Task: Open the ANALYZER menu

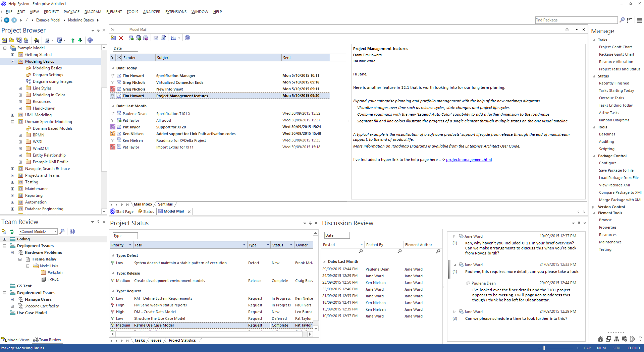Action: coord(152,12)
